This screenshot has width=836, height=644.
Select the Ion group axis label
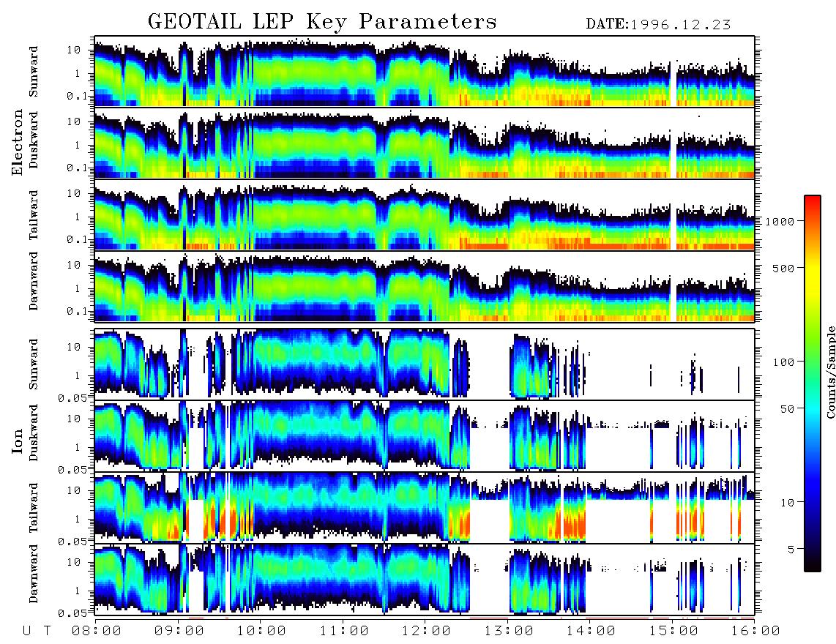(x=18, y=441)
